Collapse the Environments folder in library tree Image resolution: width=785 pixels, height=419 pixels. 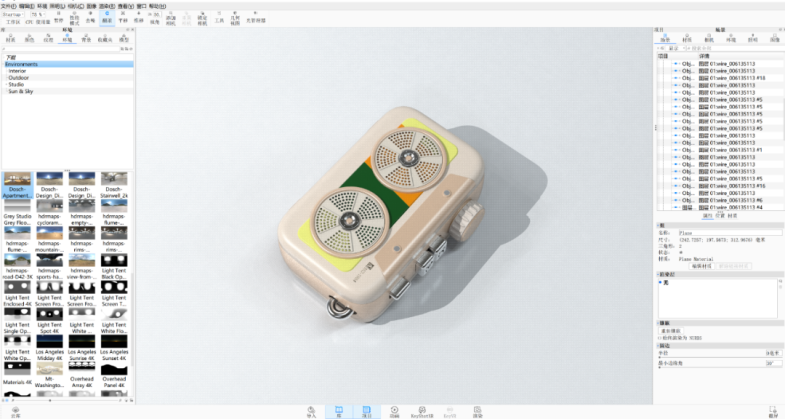[6, 64]
